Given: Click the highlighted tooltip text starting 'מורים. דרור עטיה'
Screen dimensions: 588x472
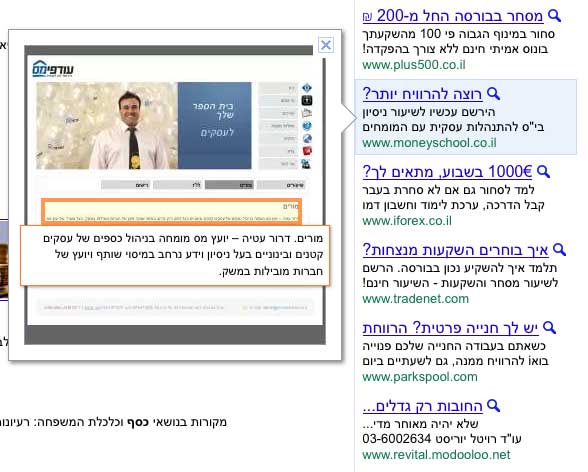Looking at the screenshot, I should point(175,255).
